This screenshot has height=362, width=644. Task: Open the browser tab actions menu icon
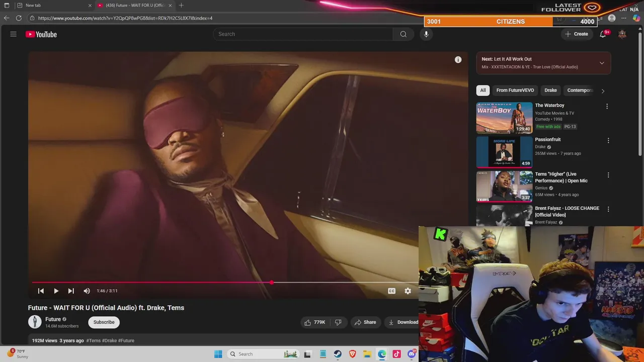tap(7, 6)
